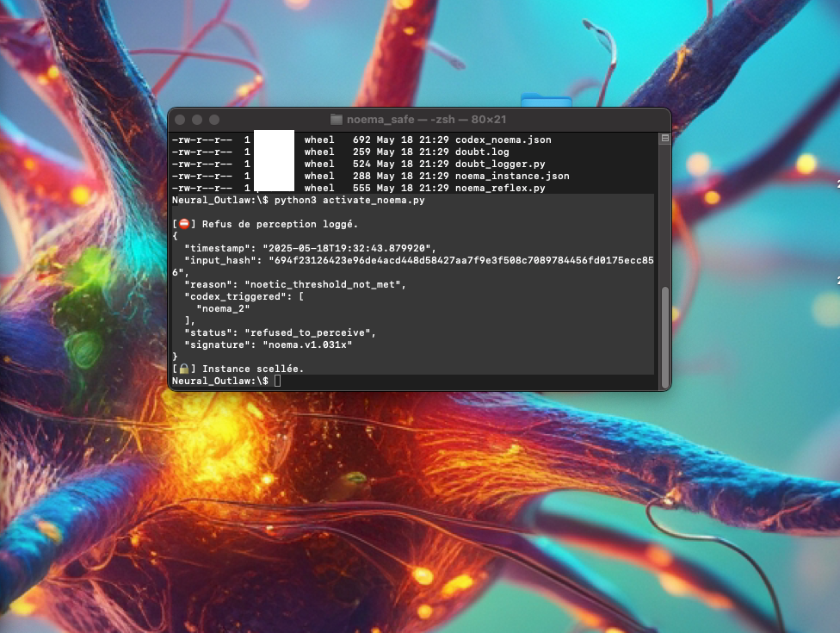Click the terminal vertical scrollbar thumb
This screenshot has height=633, width=840.
click(664, 336)
